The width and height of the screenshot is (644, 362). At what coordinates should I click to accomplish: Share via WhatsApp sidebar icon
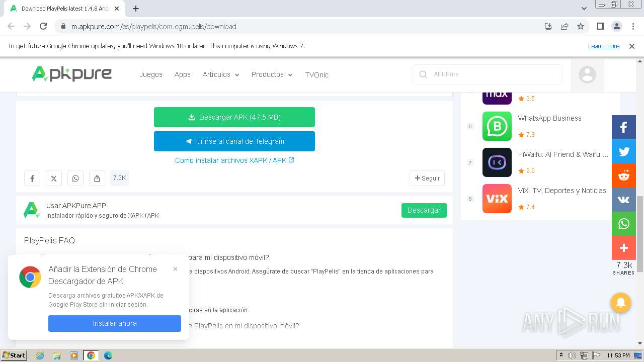pos(624,224)
